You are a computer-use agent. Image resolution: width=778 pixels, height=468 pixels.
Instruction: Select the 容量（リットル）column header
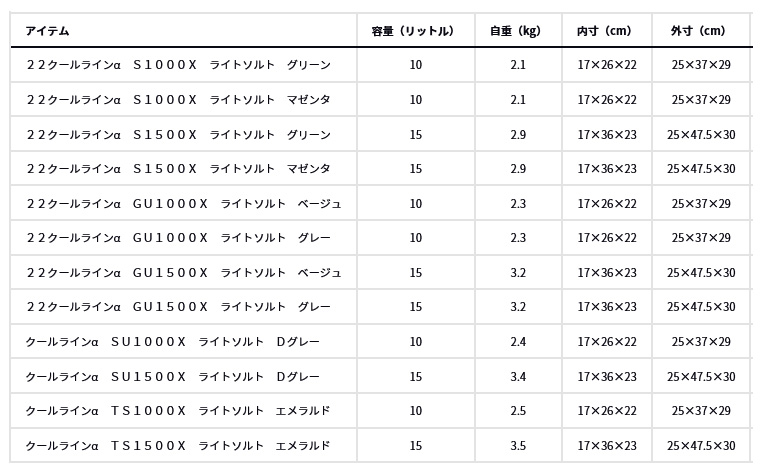click(x=413, y=31)
